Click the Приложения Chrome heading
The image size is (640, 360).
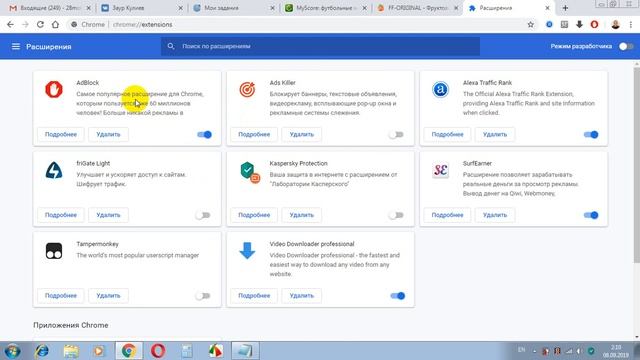[x=71, y=325]
